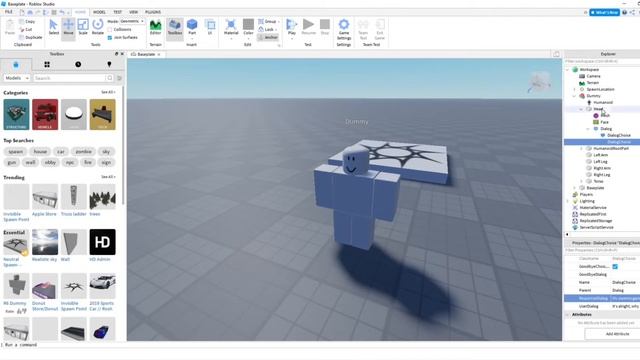Click the Resume playback button
Viewport: 640px width, 360px height.
(309, 27)
